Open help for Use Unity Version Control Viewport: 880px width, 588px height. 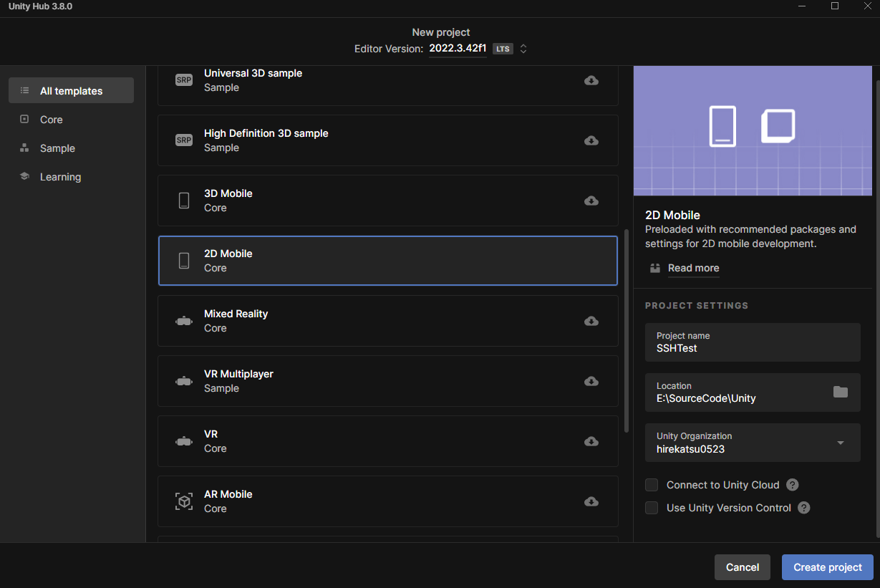coord(804,508)
